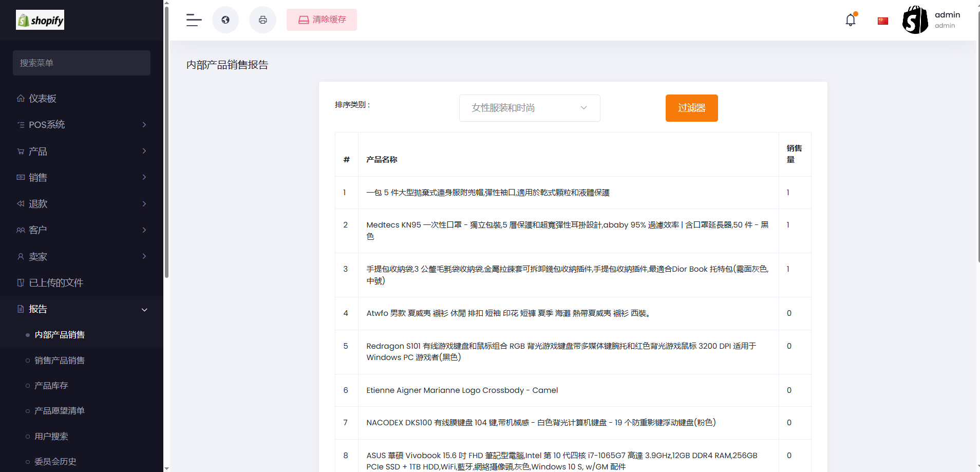Viewport: 980px width, 472px height.
Task: Click the 清除缓存 button
Action: 322,20
